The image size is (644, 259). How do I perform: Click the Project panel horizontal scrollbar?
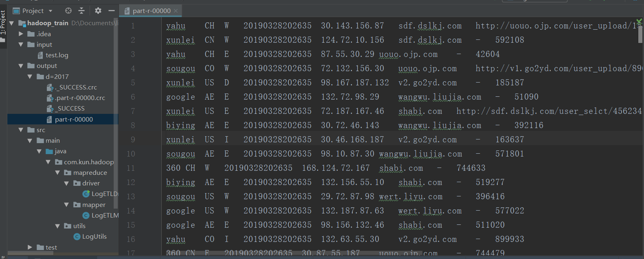tap(31, 253)
